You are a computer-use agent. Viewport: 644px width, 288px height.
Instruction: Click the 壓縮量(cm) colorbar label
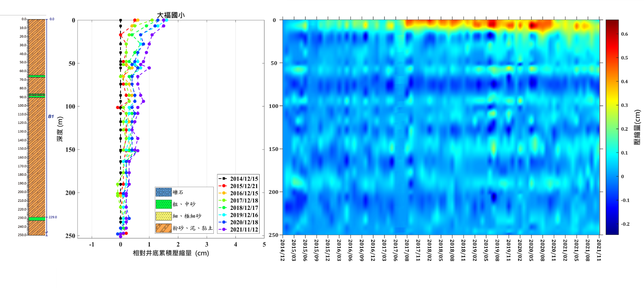coord(637,127)
